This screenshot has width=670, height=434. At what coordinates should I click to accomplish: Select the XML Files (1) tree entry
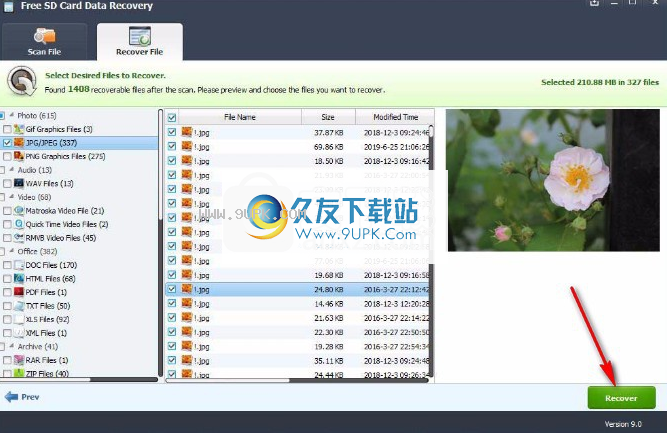point(46,333)
